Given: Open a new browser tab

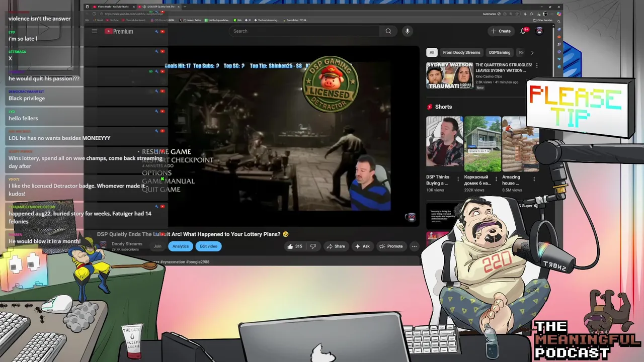Looking at the screenshot, I should click(185, 7).
